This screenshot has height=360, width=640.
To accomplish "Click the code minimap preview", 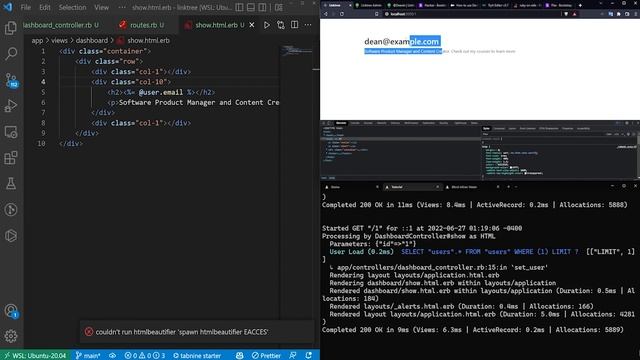I will [297, 51].
